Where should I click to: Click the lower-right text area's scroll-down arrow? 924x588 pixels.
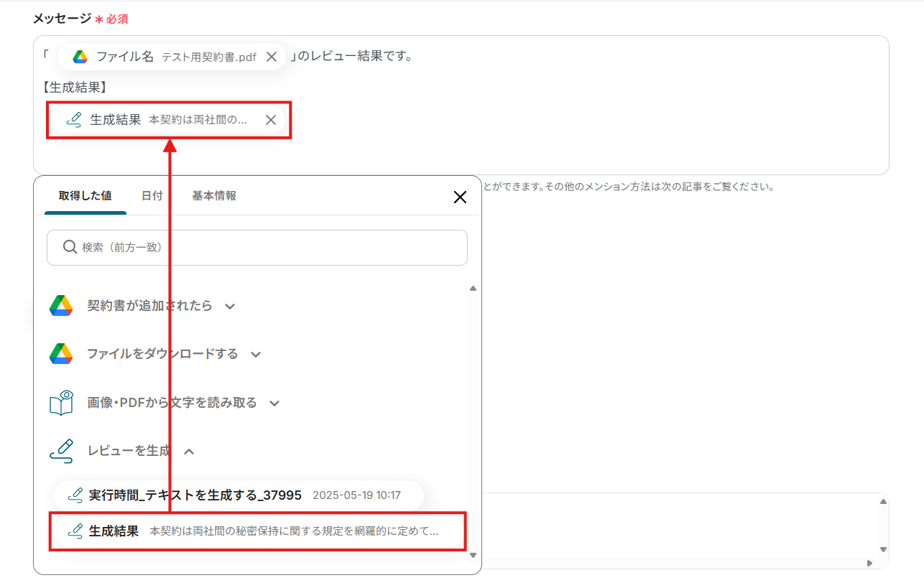[884, 550]
